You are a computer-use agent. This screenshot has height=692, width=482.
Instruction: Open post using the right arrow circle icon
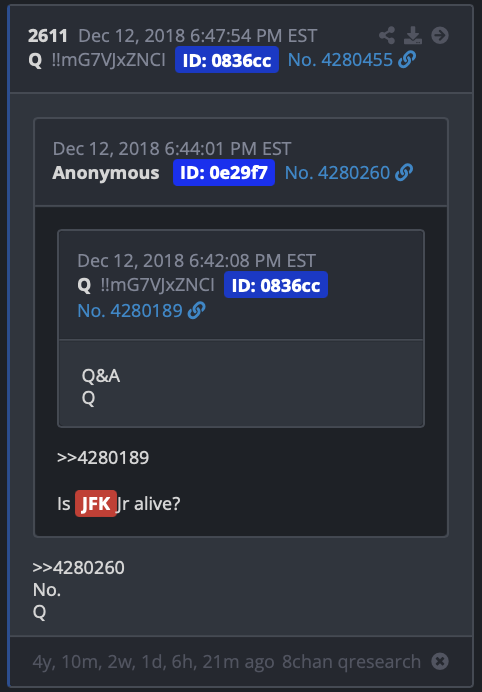tap(440, 35)
